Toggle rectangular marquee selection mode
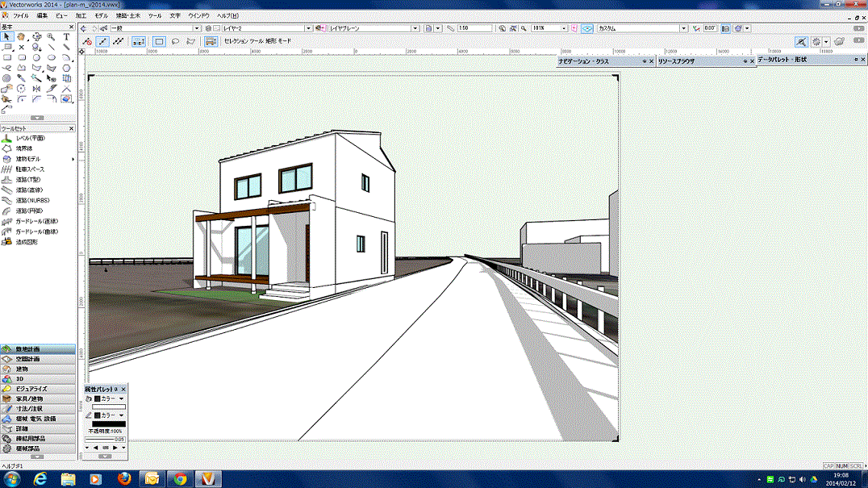868x488 pixels. tap(159, 41)
